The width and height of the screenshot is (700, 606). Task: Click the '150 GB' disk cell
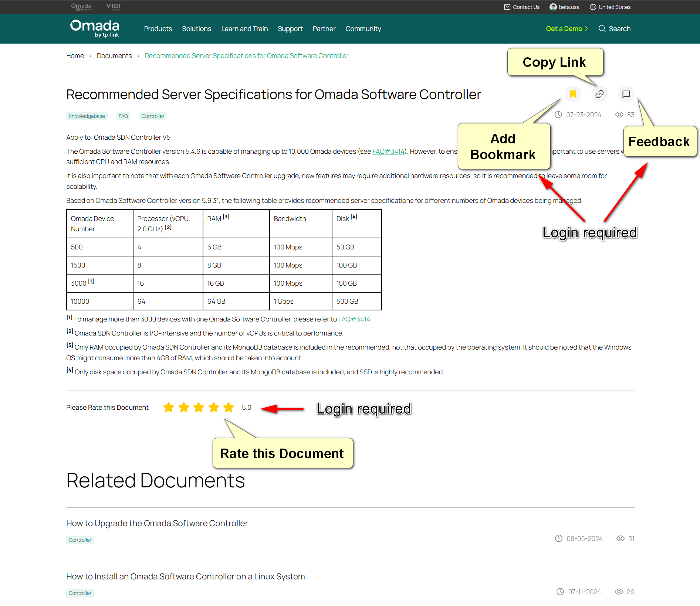(357, 283)
